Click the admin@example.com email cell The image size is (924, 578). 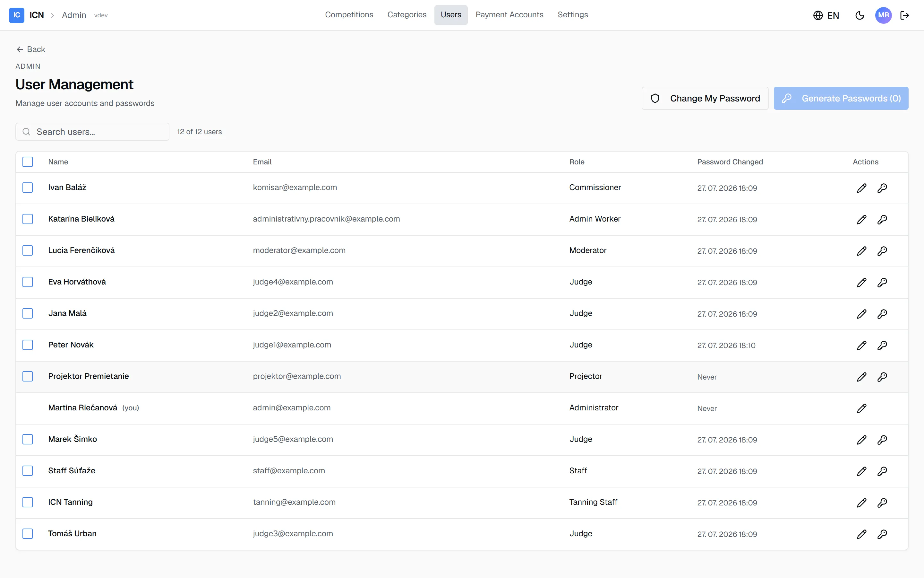[x=292, y=407]
